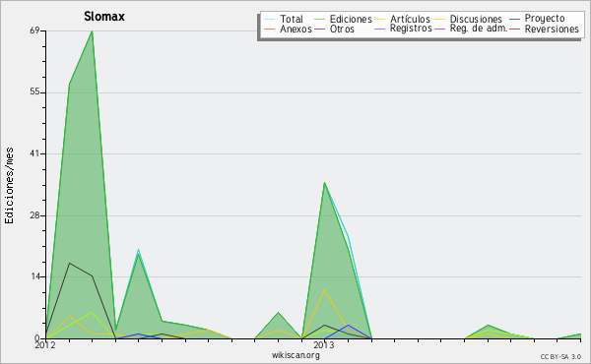
Task: Click the 2013 x-axis label
Action: click(324, 345)
